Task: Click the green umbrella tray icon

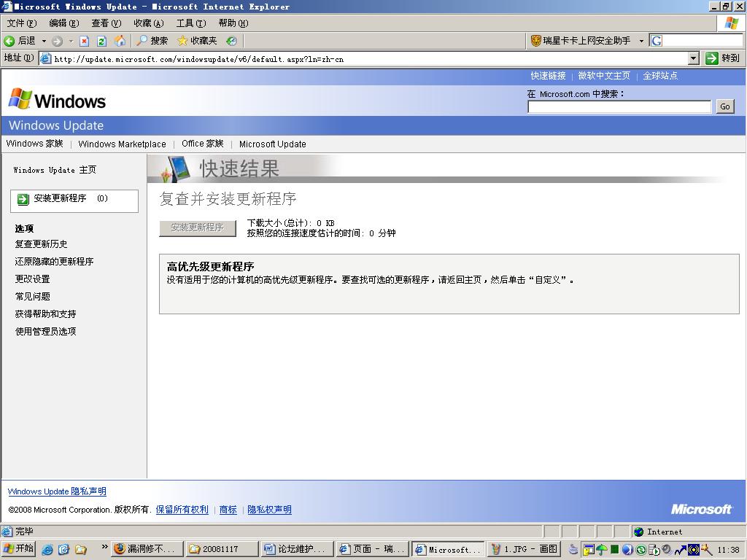Action: click(602, 550)
